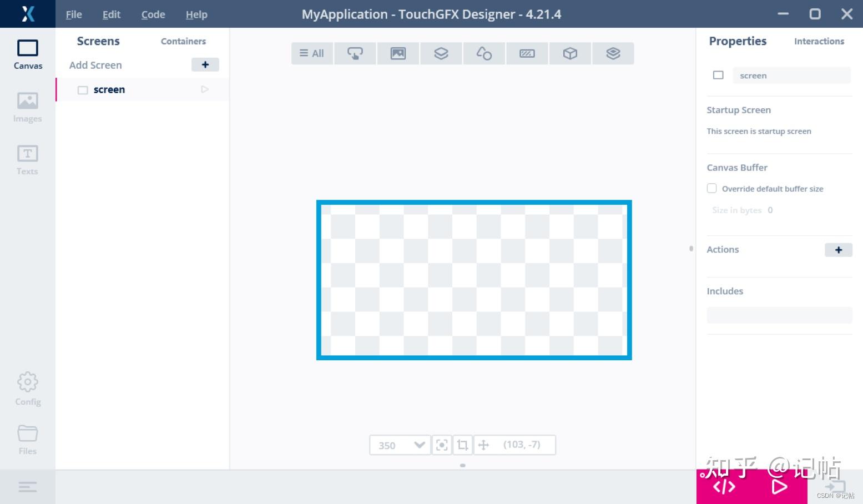The width and height of the screenshot is (863, 504).
Task: Activate the canvas crop tool icon
Action: [462, 445]
